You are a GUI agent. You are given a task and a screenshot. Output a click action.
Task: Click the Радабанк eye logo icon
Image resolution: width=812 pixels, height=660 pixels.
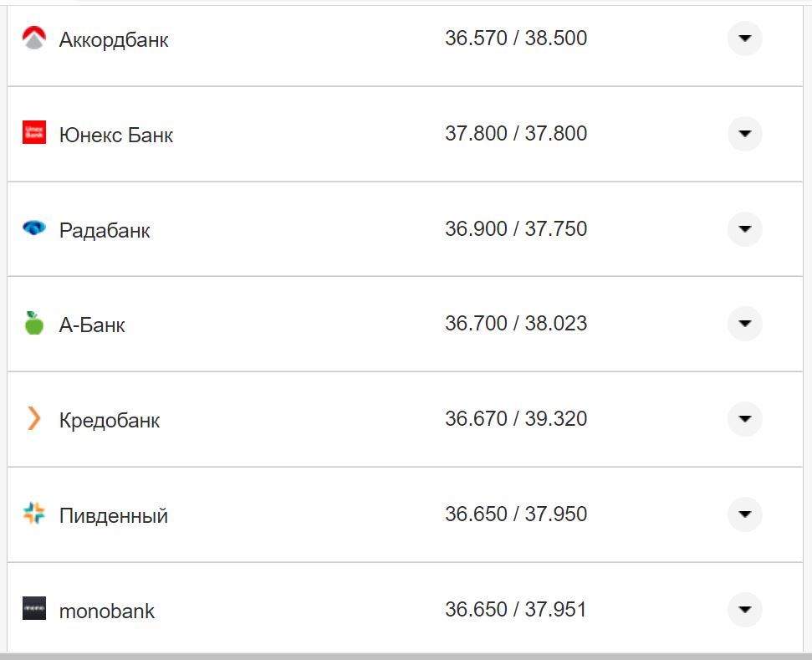(33, 228)
